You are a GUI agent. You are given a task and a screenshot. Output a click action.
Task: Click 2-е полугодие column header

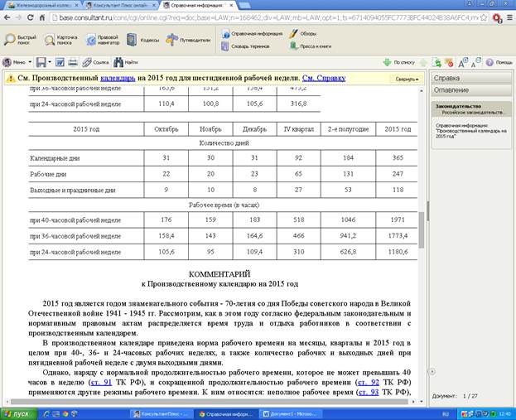click(x=348, y=129)
